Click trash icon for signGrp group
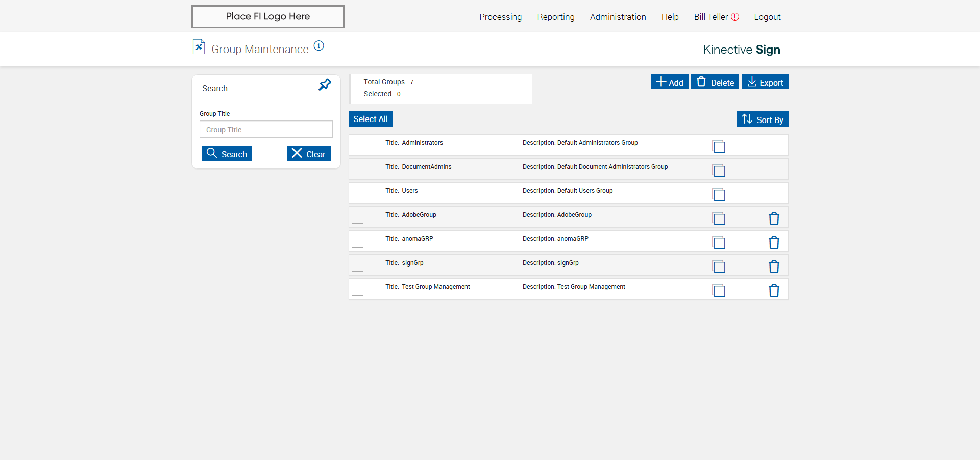This screenshot has width=980, height=460. (774, 267)
